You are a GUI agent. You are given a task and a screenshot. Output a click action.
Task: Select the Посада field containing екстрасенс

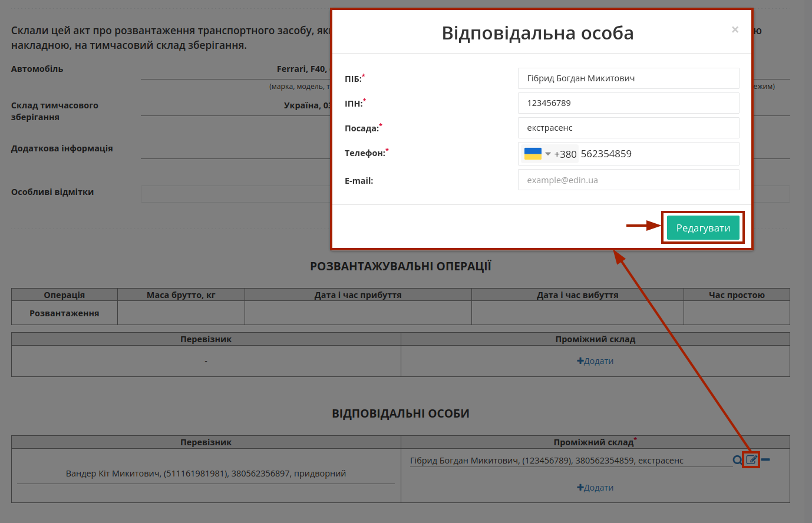(x=628, y=128)
